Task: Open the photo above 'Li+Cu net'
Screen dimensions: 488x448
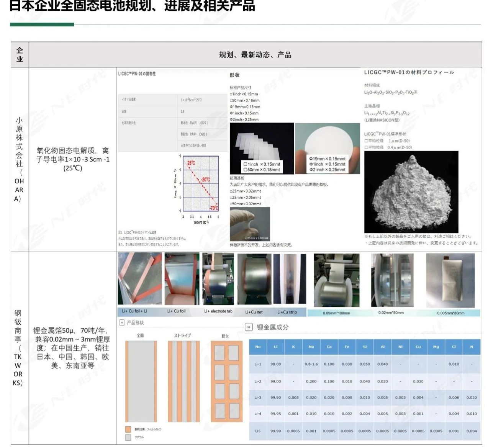Action: (x=254, y=279)
